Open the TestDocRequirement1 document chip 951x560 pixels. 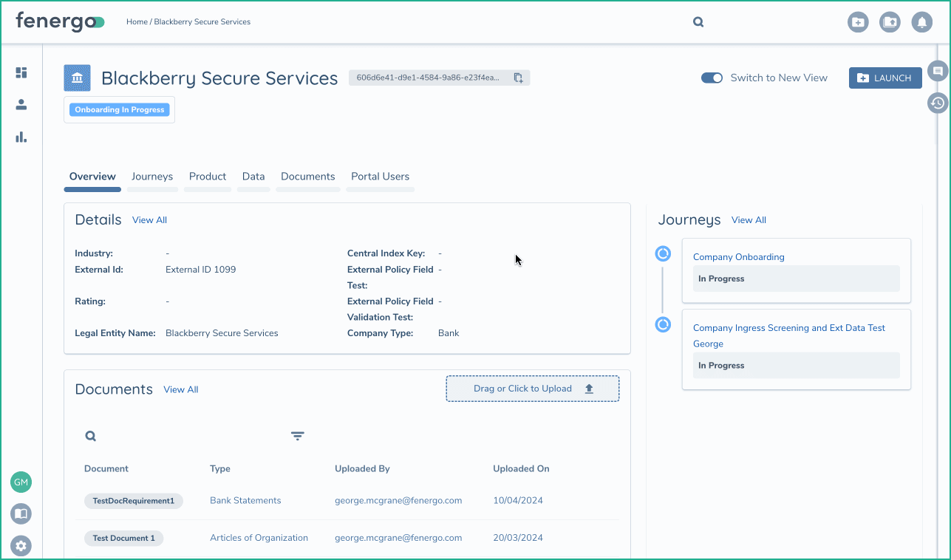(x=134, y=501)
